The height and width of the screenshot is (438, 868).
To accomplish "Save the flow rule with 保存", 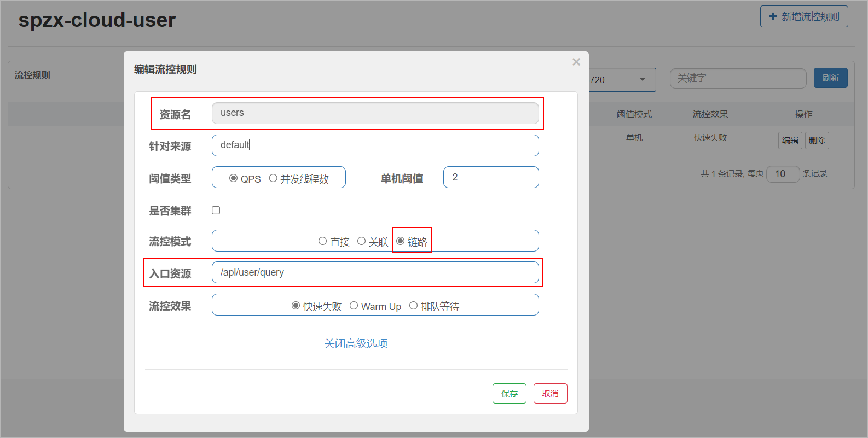I will (x=509, y=393).
